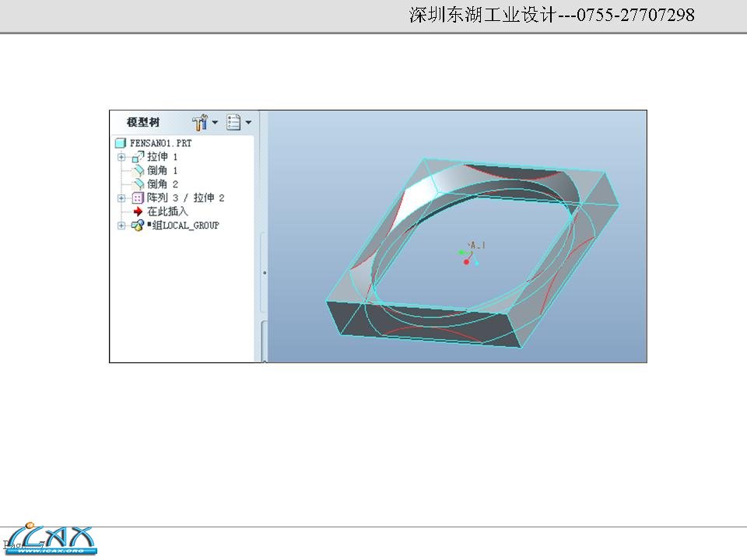Click the 倒角 1 chamfer feature icon
This screenshot has height=560, width=747.
(138, 170)
